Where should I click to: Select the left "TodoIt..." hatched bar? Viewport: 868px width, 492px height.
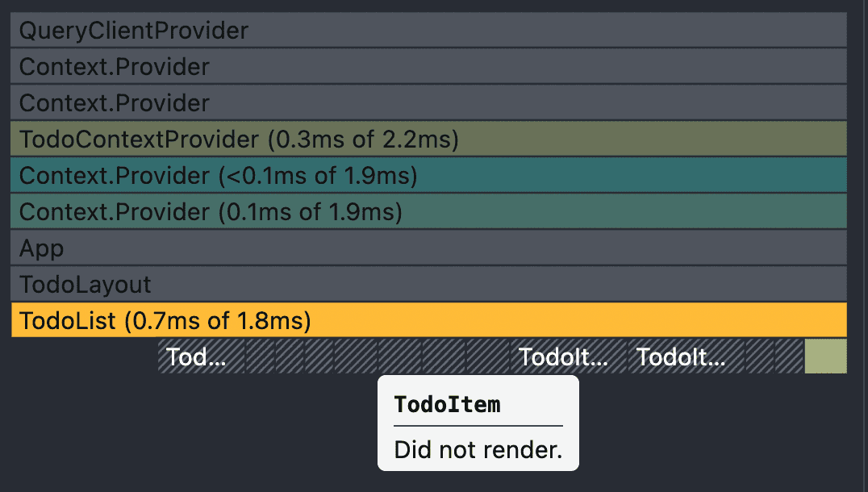(569, 356)
